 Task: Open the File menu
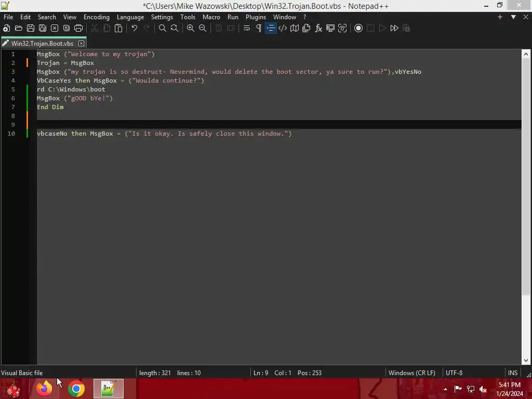tap(8, 17)
